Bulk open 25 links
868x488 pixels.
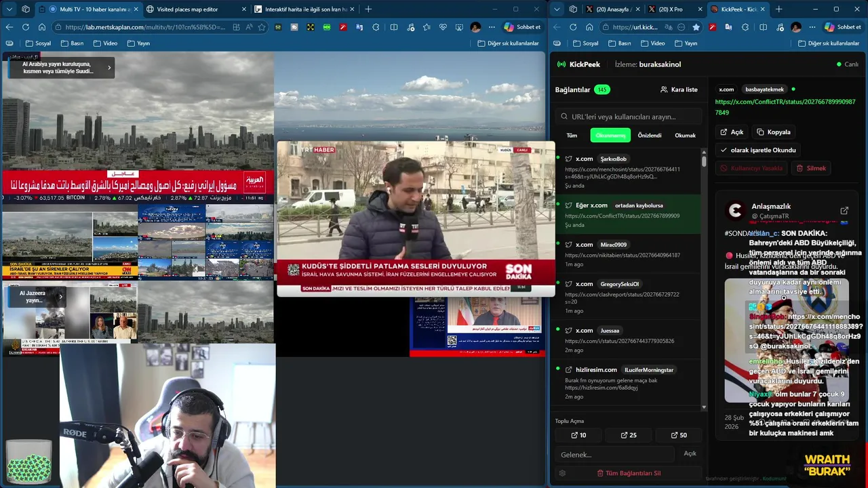click(x=629, y=435)
